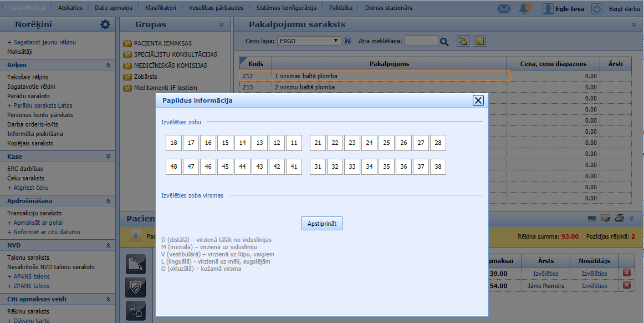Collapse the Grupas panel
Screen dimensions: 644x323
tap(221, 25)
